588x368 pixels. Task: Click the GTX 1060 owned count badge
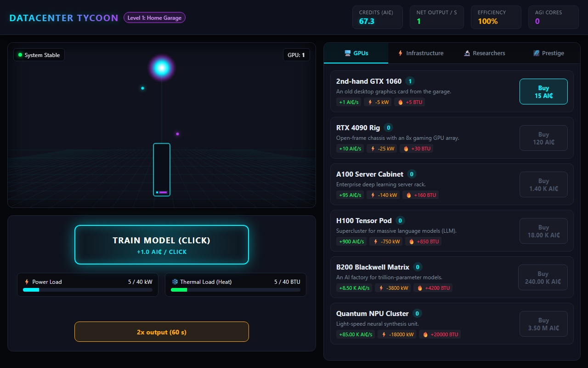click(410, 81)
